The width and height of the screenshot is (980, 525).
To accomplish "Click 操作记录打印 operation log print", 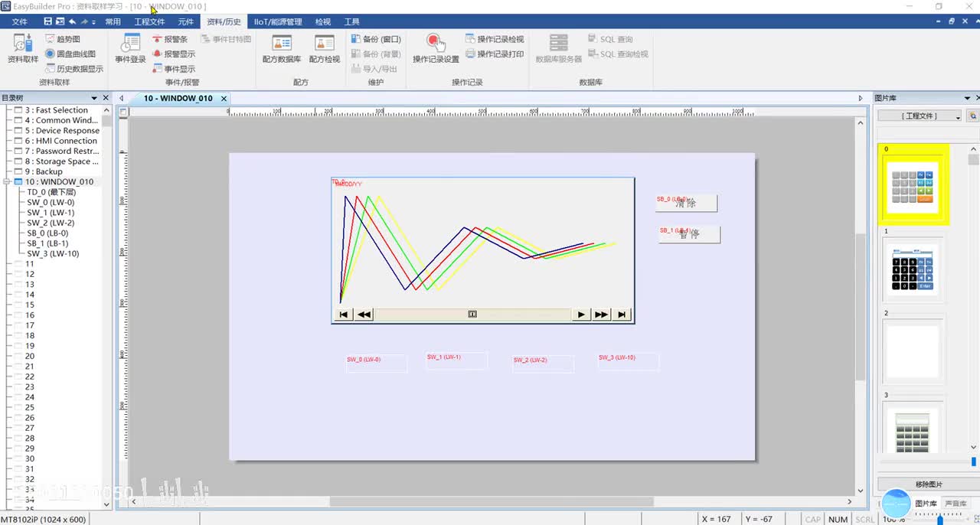I will pyautogui.click(x=495, y=54).
